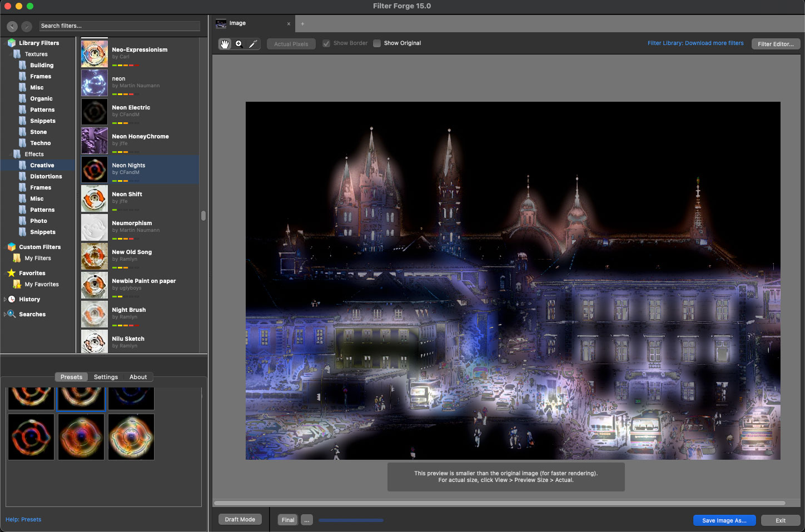Viewport: 805px width, 532px height.
Task: Expand the Searches tree node
Action: pos(6,314)
